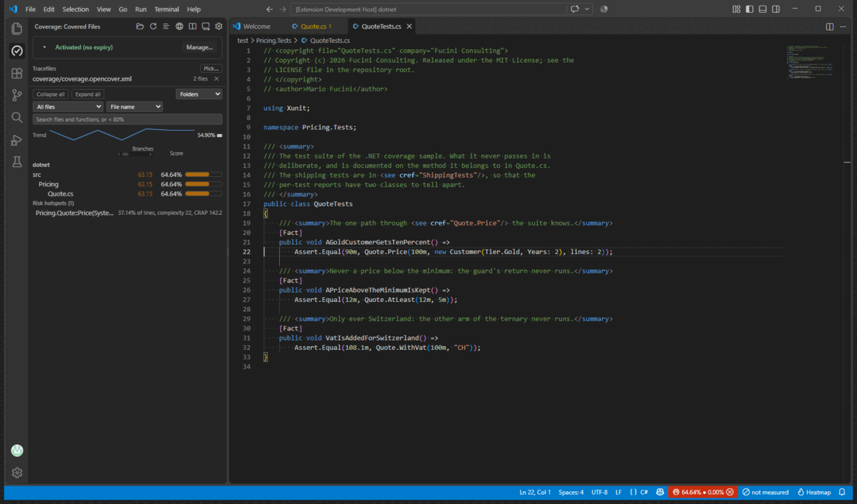Image resolution: width=857 pixels, height=504 pixels.
Task: Open the Go menu
Action: [x=123, y=9]
